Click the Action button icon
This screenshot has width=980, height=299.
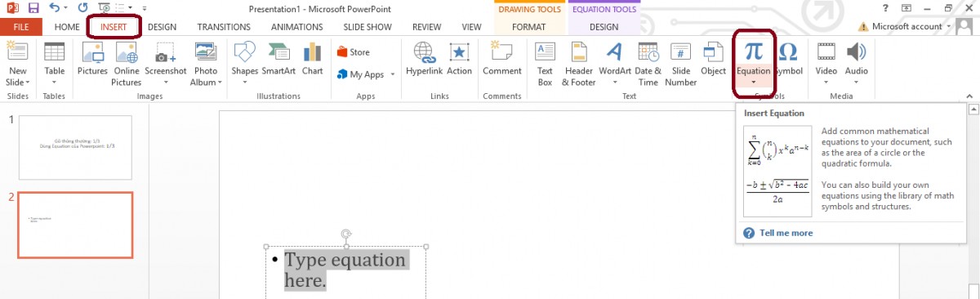pyautogui.click(x=459, y=59)
